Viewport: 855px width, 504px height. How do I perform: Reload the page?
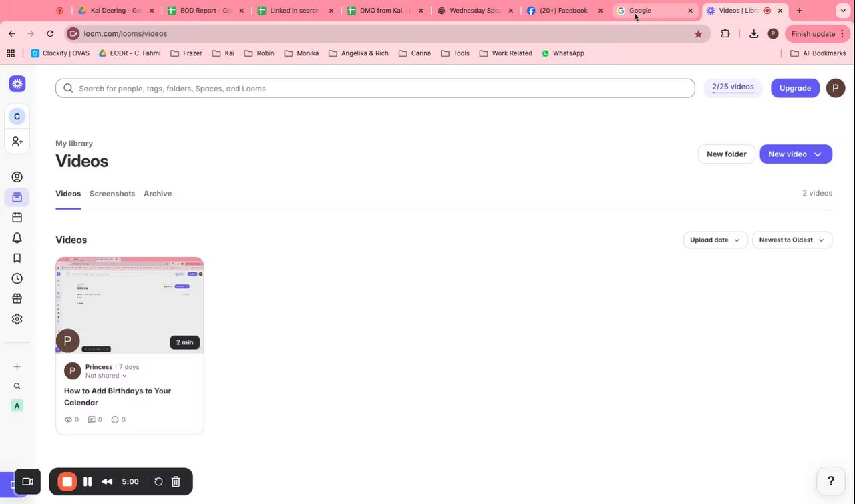(x=50, y=33)
